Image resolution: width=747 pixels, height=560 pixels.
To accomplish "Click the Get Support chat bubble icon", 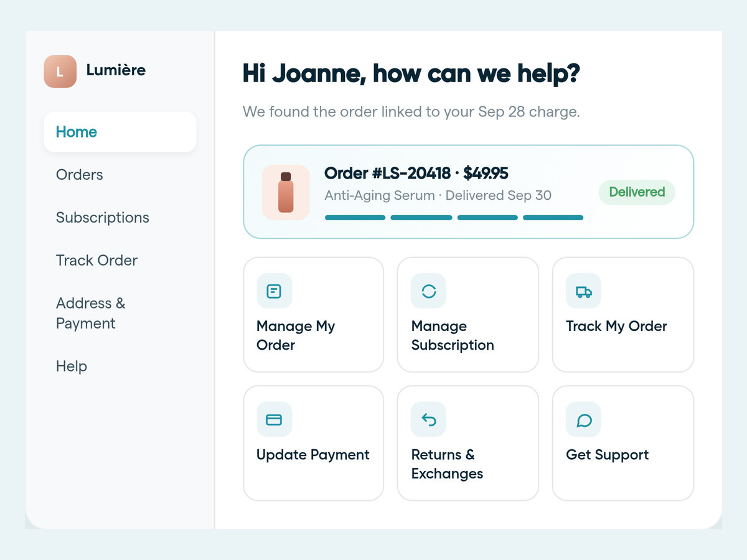I will [583, 419].
